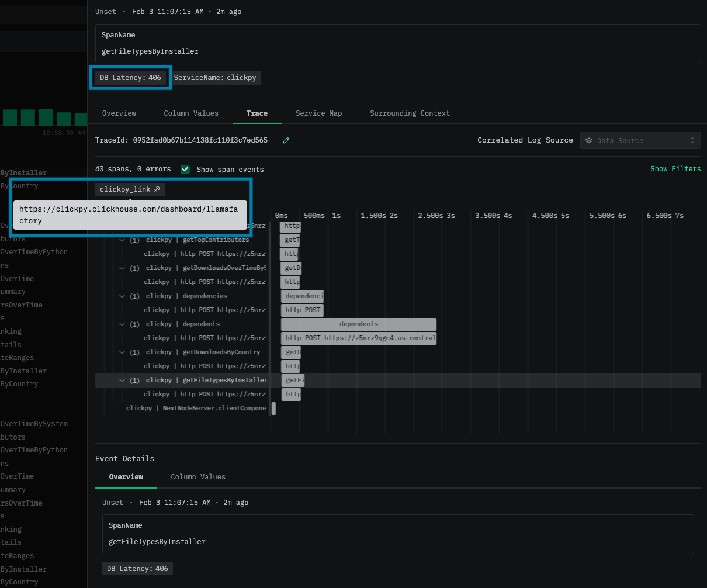Screen dimensions: 707x588
Task: Open the Correlated Log Source dropdown
Action: 640,140
